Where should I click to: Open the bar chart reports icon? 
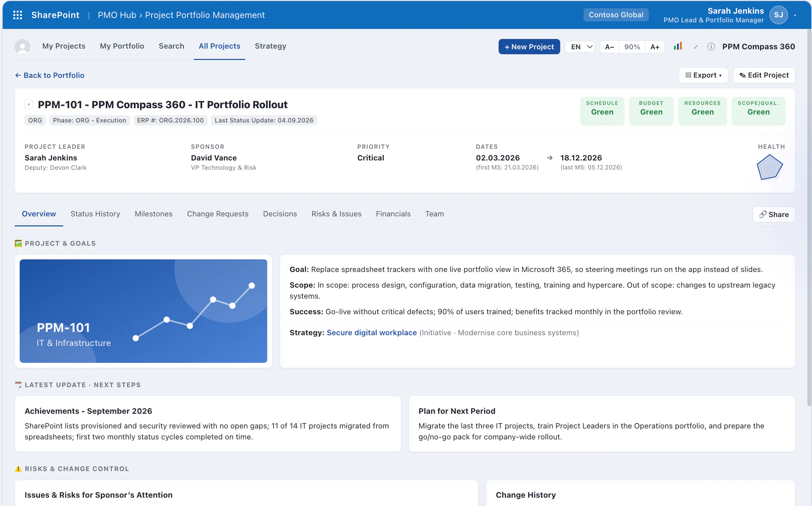[x=678, y=46]
